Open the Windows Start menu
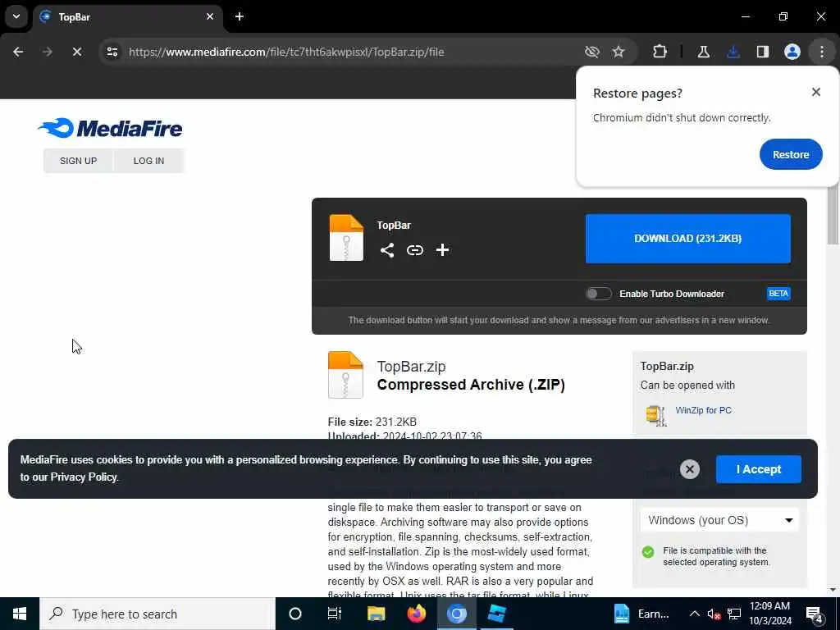Image resolution: width=840 pixels, height=630 pixels. 20,614
